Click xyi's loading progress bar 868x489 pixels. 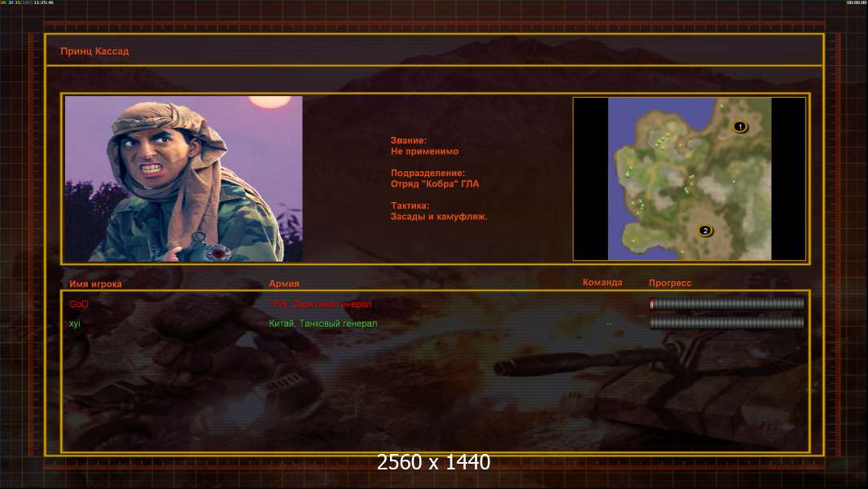click(x=727, y=323)
